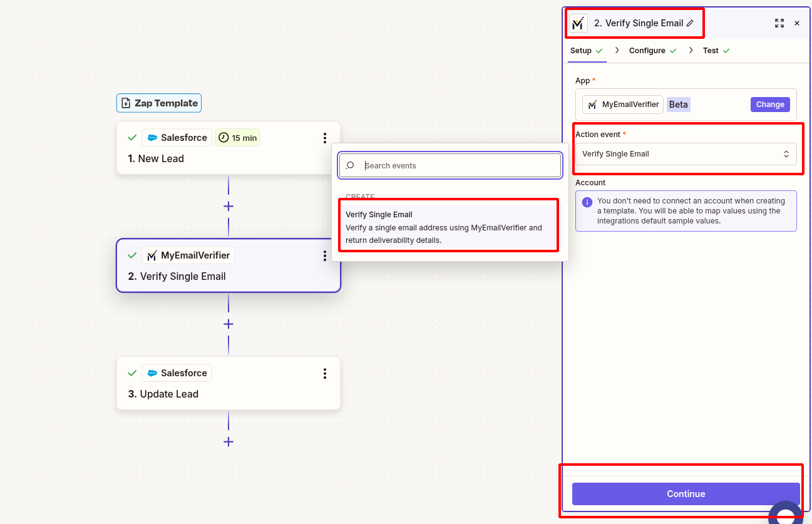Screen dimensions: 812x524
Task: Click the plus icon below Update Lead
Action: tap(228, 441)
